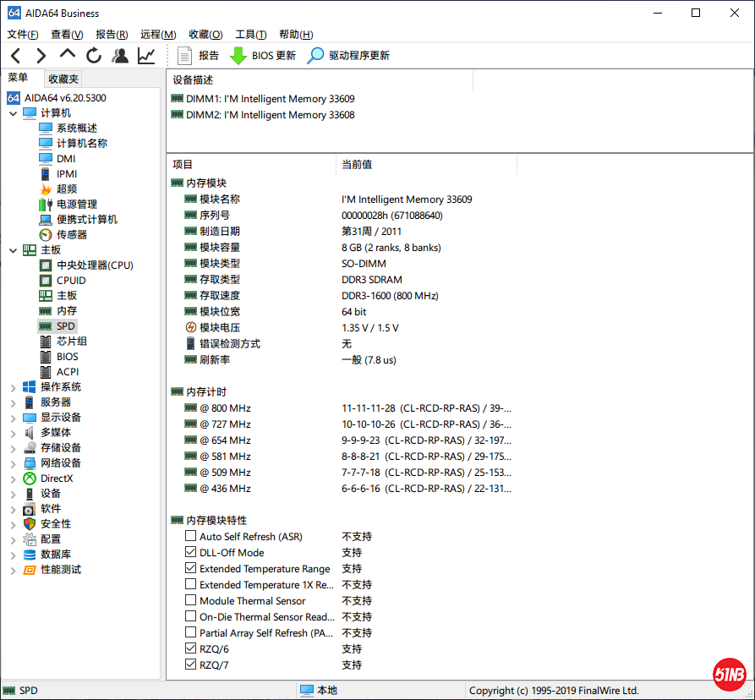Image resolution: width=755 pixels, height=700 pixels.
Task: Open the user/remote management toolbar icon
Action: coord(120,56)
